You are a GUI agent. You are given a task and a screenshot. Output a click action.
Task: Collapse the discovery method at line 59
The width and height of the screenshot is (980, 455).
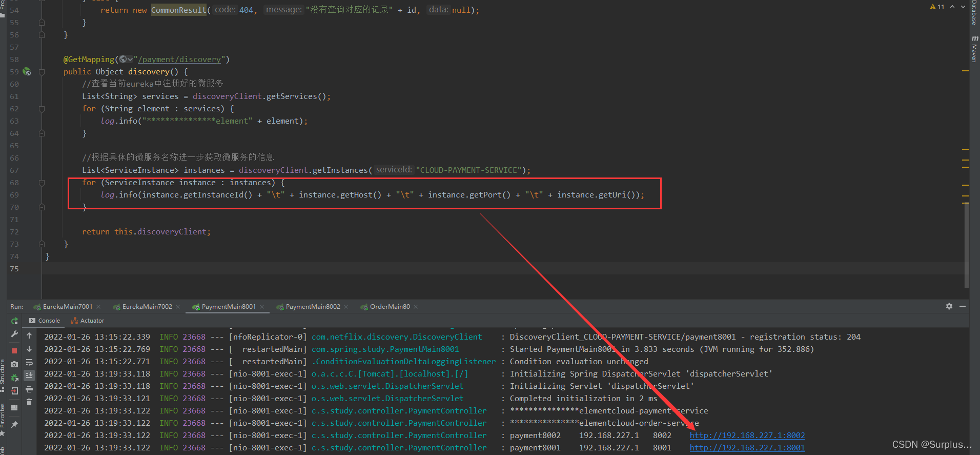42,72
